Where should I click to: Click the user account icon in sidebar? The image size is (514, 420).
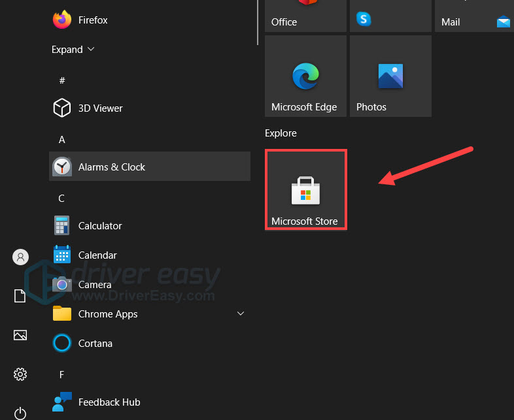(20, 257)
